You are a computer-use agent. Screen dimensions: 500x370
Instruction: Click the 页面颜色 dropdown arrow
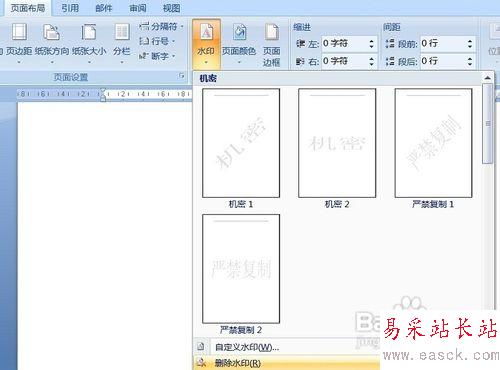point(239,62)
